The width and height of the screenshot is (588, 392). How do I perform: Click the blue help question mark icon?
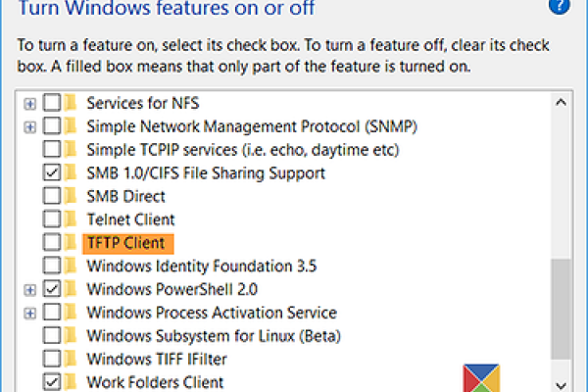(562, 5)
